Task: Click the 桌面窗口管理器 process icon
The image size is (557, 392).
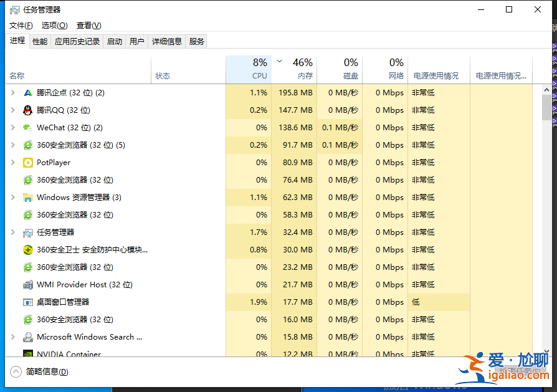Action: [27, 302]
